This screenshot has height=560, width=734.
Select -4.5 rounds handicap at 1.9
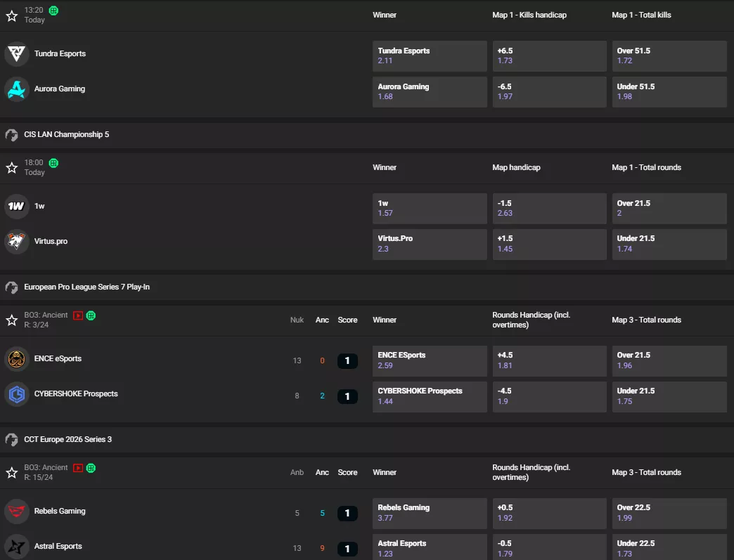coord(550,397)
